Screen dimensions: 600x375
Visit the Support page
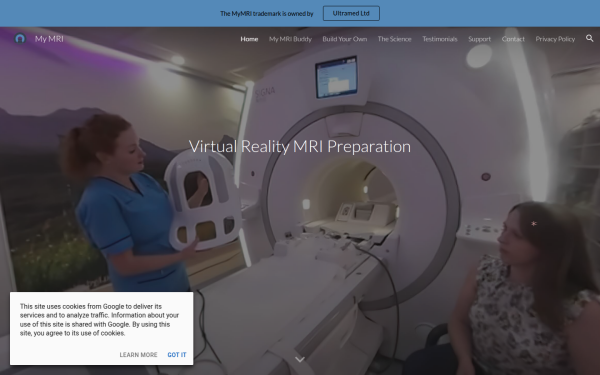click(479, 39)
